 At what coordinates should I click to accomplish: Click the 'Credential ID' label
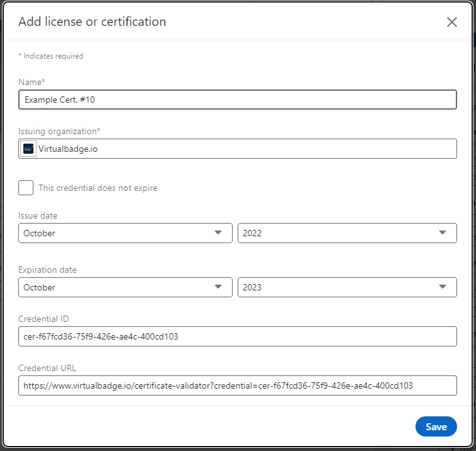(44, 319)
